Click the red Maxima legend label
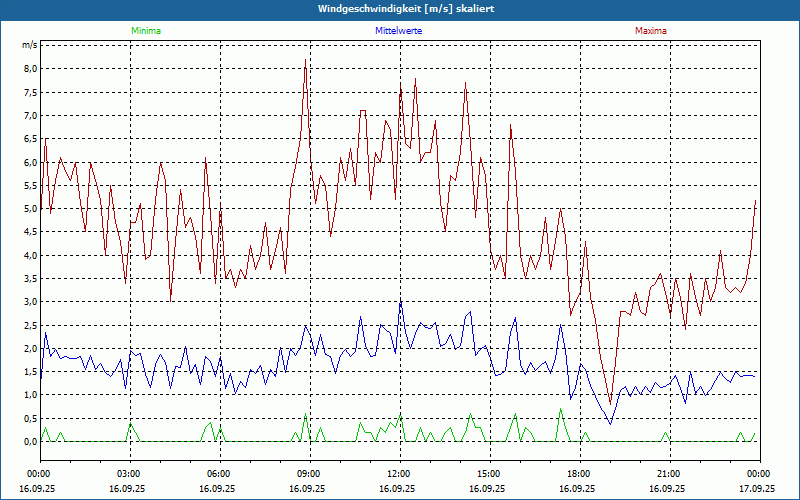The image size is (800, 500). click(651, 31)
